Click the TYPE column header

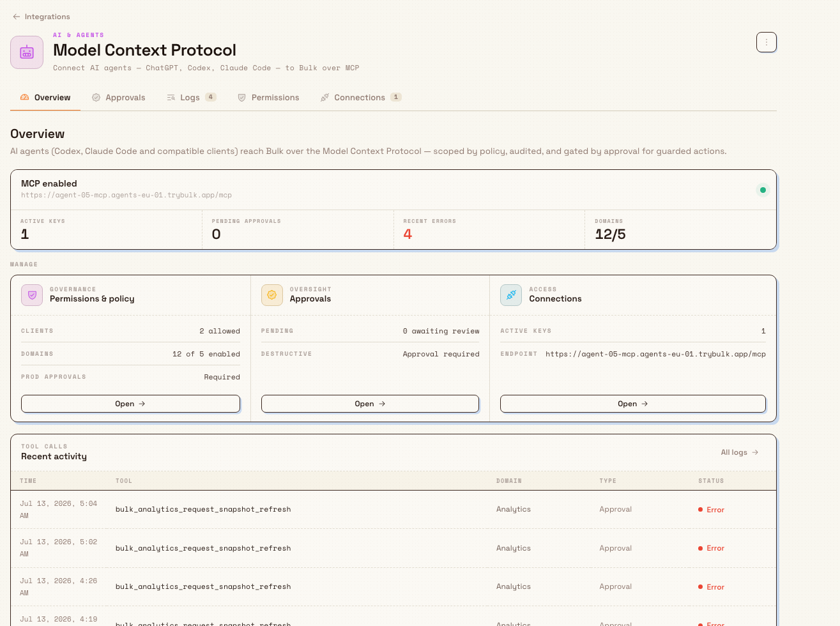coord(608,481)
